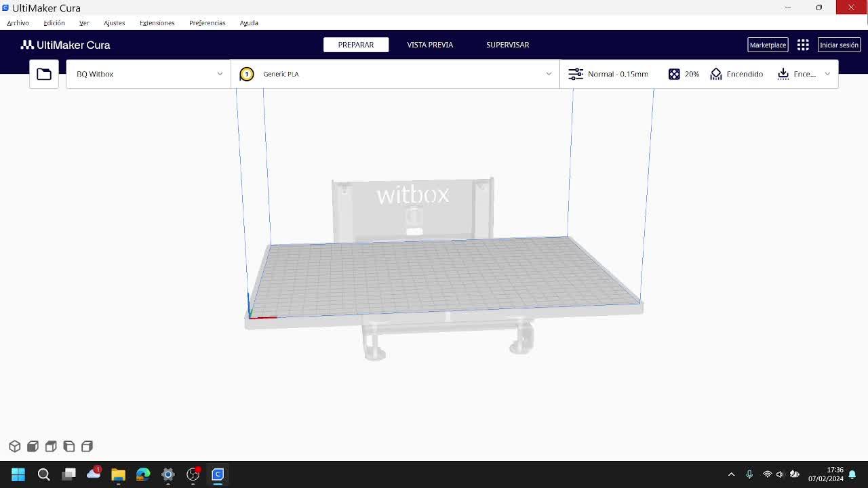This screenshot has height=488, width=868.
Task: Open the Windows Start menu
Action: tap(18, 474)
